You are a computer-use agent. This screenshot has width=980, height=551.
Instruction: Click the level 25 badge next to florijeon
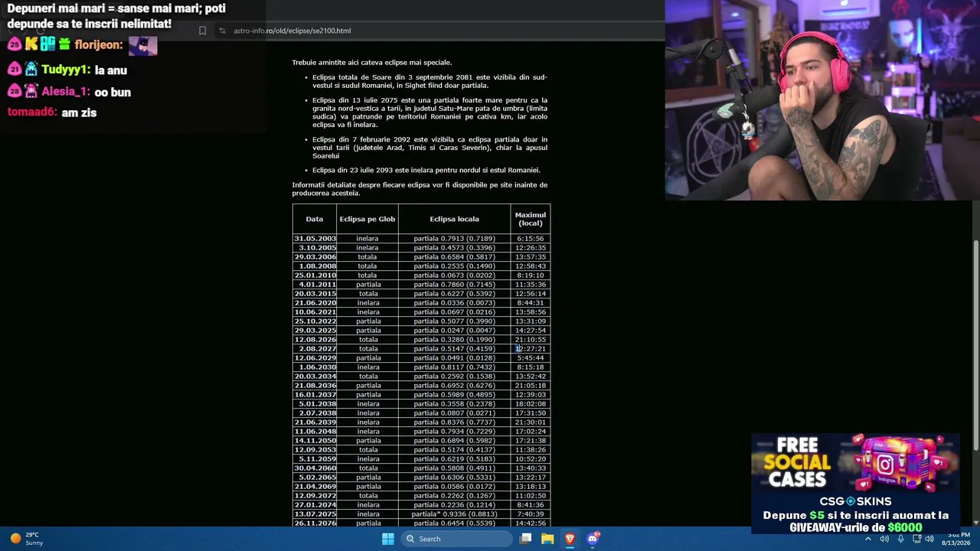point(15,45)
